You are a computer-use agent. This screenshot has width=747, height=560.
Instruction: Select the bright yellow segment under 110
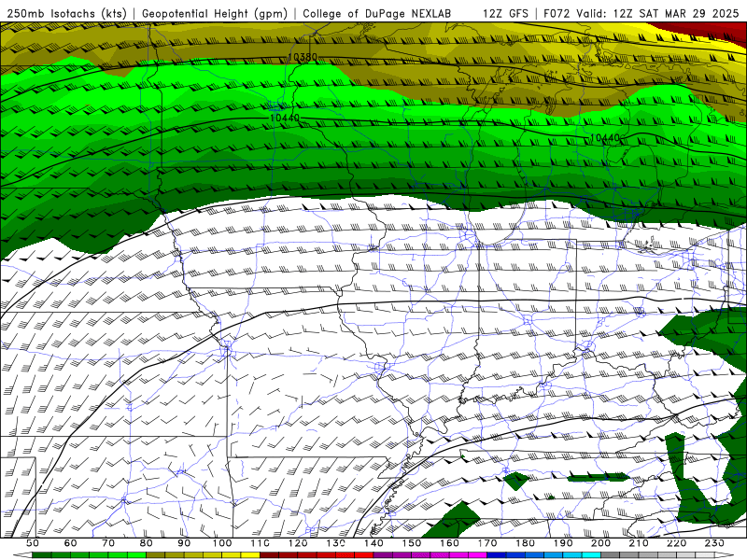250,555
